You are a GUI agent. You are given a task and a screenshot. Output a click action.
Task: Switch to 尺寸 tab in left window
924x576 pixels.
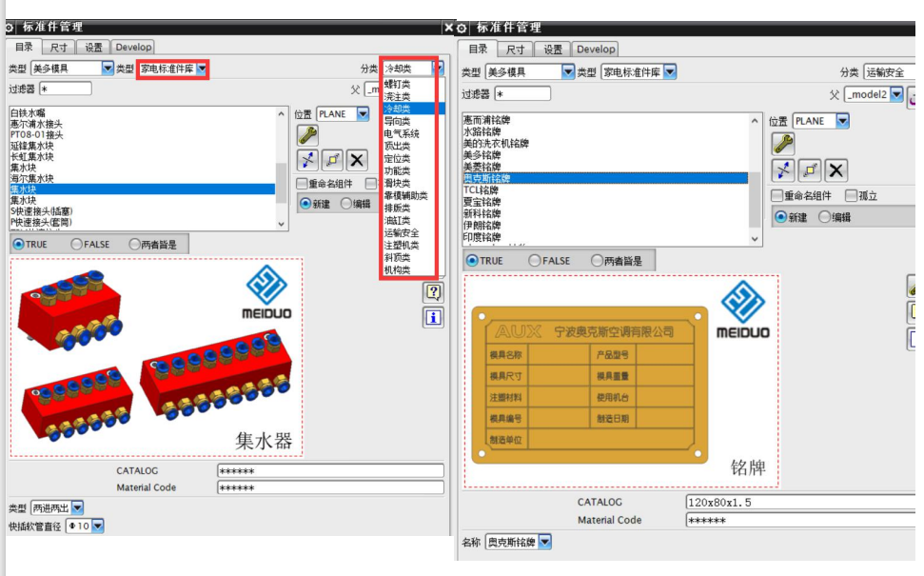coord(58,48)
